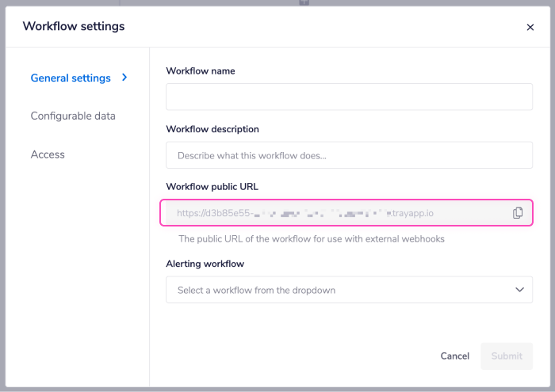This screenshot has height=392, width=555.
Task: Click the 'Workflow name' label
Action: [201, 70]
